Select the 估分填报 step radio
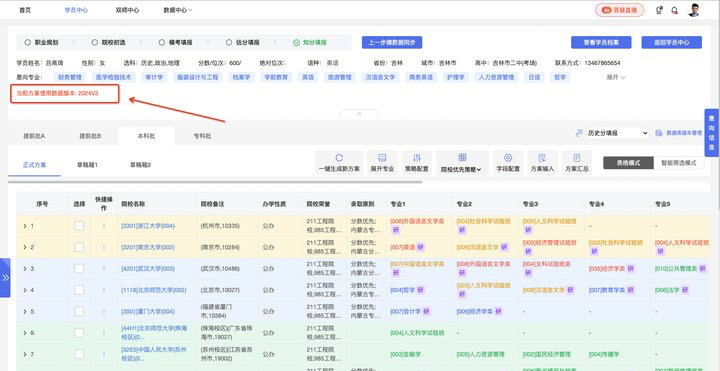The height and width of the screenshot is (371, 720). 229,42
